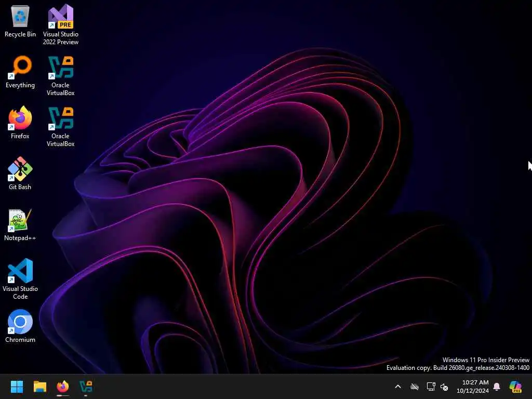Select the Git Bash desktop shortcut
532x399 pixels.
20,174
